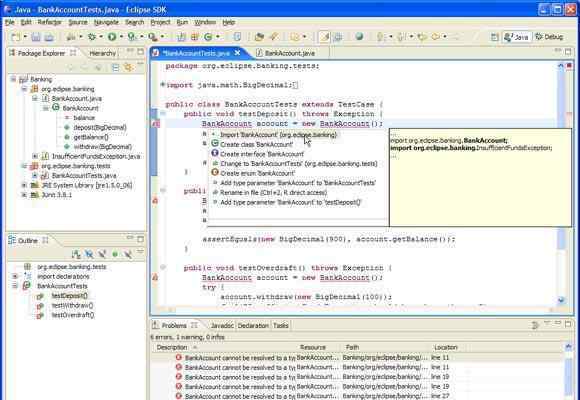
Task: Click the Open Type toolbar icon
Action: (x=259, y=37)
